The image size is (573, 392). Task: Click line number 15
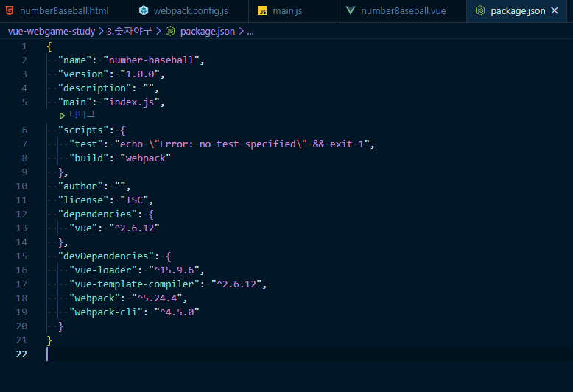(x=21, y=256)
